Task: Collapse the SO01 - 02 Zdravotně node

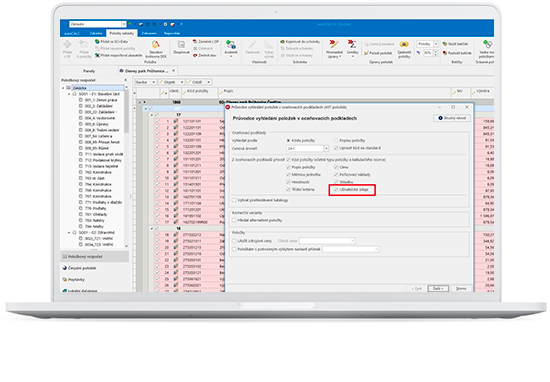Action: point(69,233)
